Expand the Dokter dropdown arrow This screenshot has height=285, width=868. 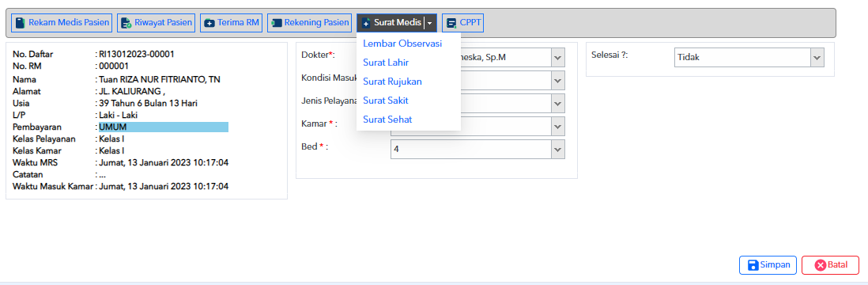558,57
